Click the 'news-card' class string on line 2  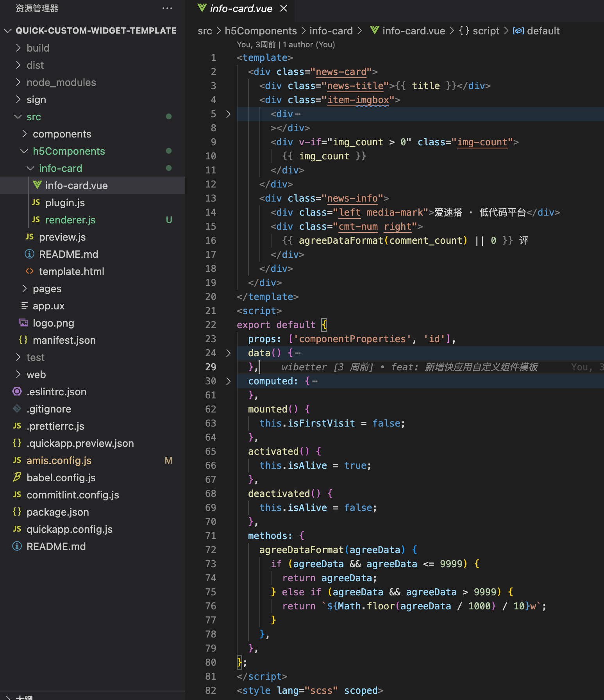tap(341, 72)
